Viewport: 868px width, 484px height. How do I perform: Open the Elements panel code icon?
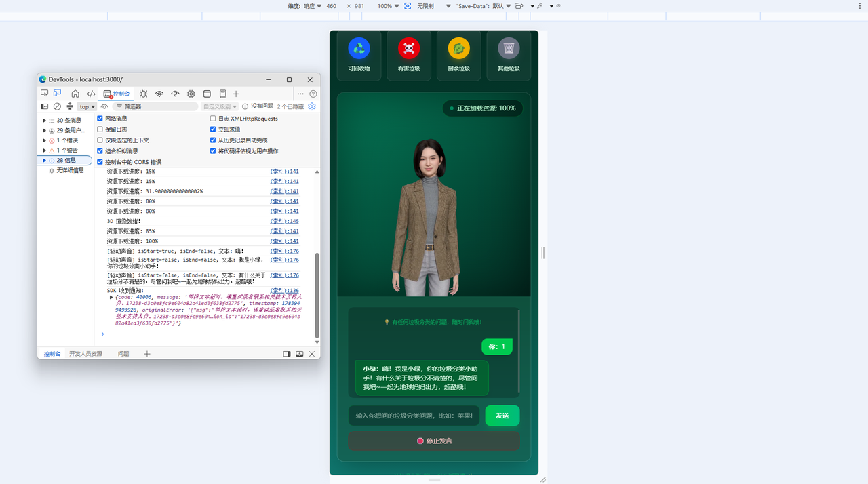91,94
